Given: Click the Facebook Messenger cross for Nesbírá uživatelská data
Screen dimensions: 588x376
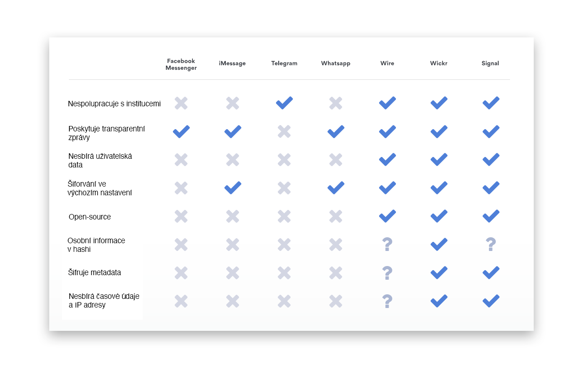Looking at the screenshot, I should [x=181, y=160].
